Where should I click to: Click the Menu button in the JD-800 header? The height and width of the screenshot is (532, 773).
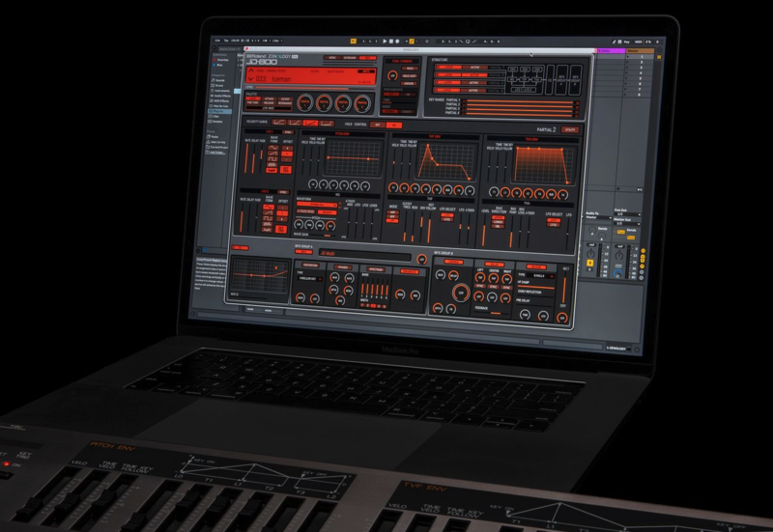point(332,60)
